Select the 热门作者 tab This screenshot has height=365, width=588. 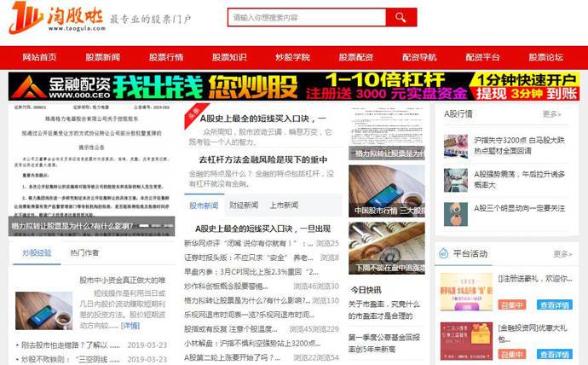(x=84, y=252)
